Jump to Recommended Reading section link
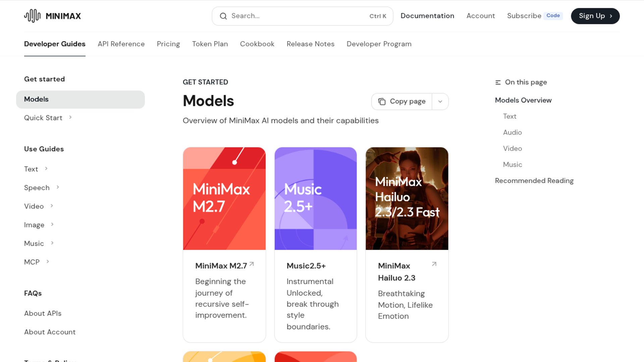The height and width of the screenshot is (362, 644). pyautogui.click(x=534, y=181)
